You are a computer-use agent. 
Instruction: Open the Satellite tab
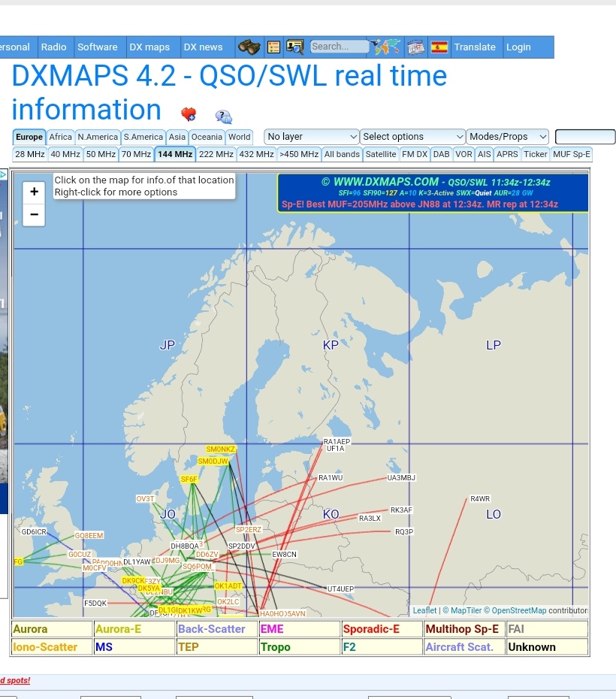(x=381, y=154)
